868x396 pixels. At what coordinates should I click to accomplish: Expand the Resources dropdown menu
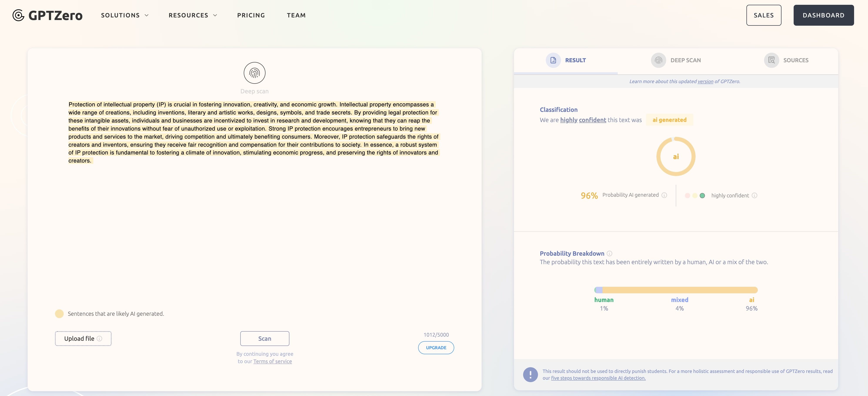click(x=192, y=15)
